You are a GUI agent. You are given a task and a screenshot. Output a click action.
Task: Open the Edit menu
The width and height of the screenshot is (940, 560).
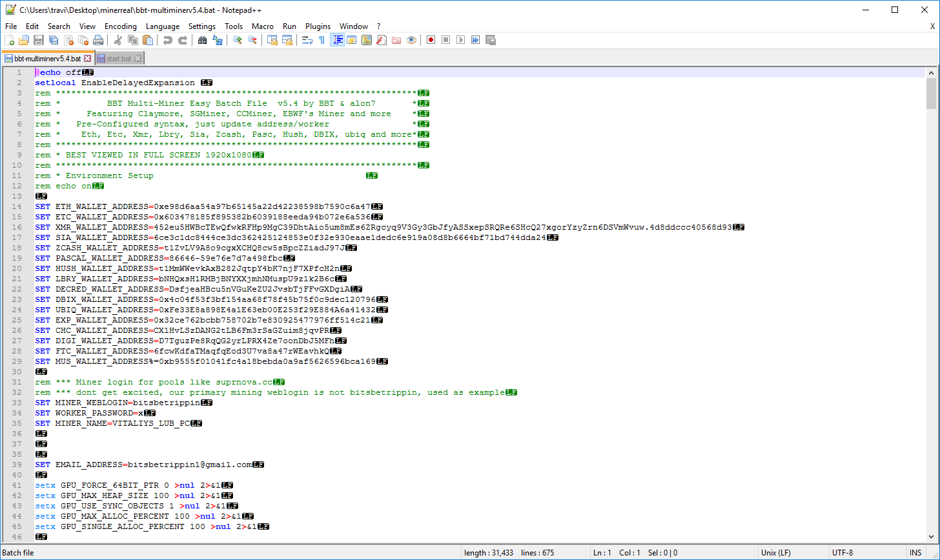pos(32,26)
